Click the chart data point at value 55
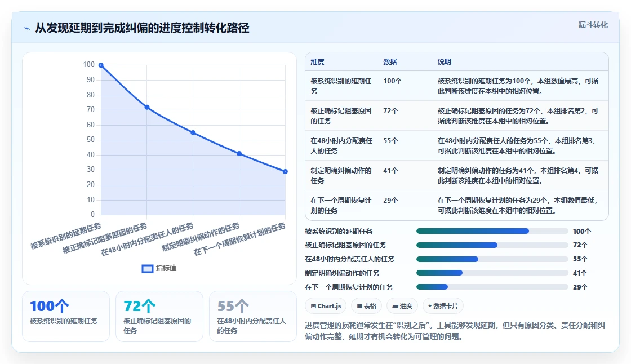The image size is (631, 364). click(x=193, y=132)
